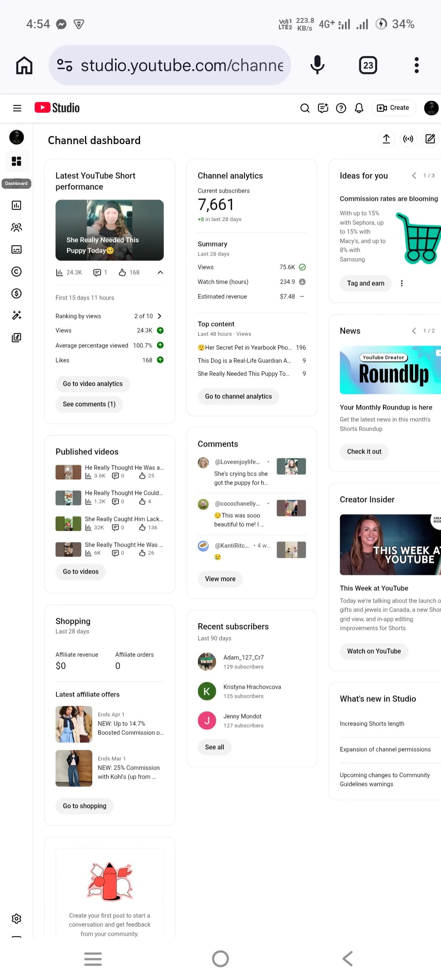Click See all recent subscribers
Image resolution: width=441 pixels, height=980 pixels.
pos(214,747)
